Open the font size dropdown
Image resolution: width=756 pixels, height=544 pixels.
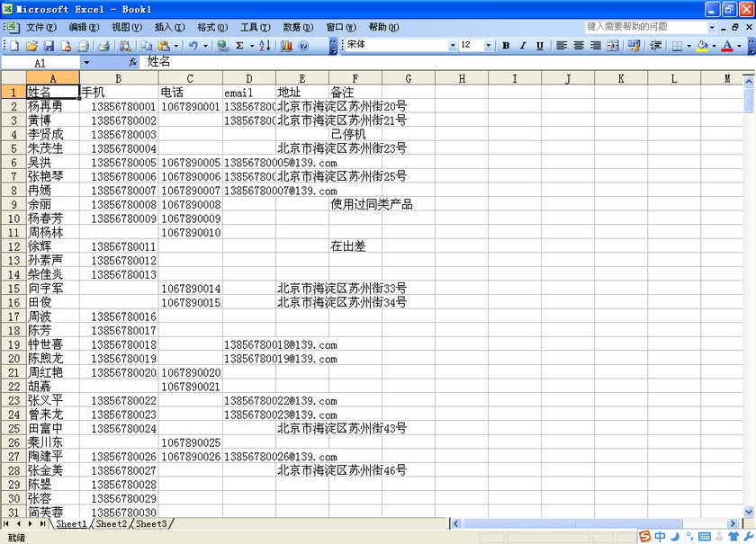pos(488,45)
